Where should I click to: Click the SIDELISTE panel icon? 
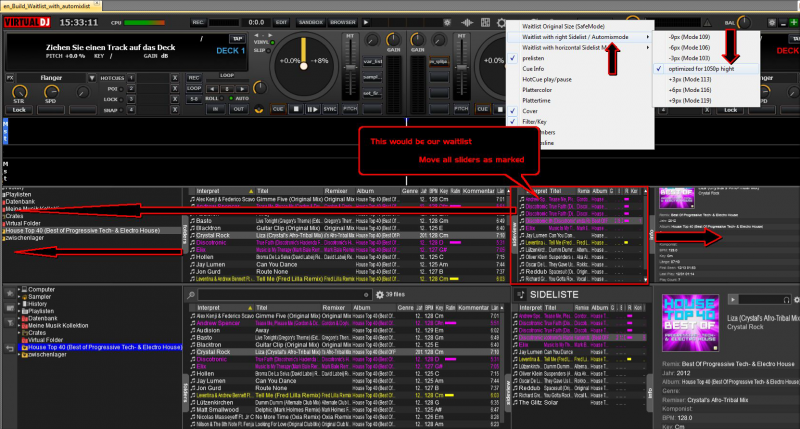(x=520, y=294)
